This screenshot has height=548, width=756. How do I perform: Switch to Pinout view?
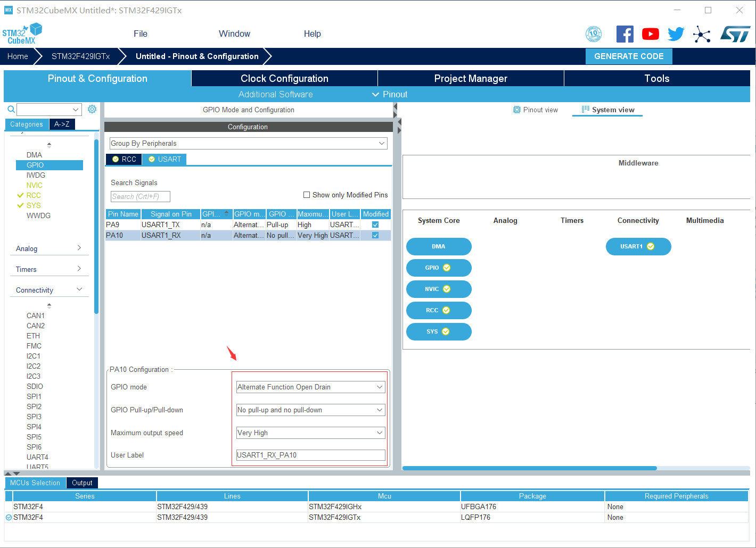pos(536,110)
